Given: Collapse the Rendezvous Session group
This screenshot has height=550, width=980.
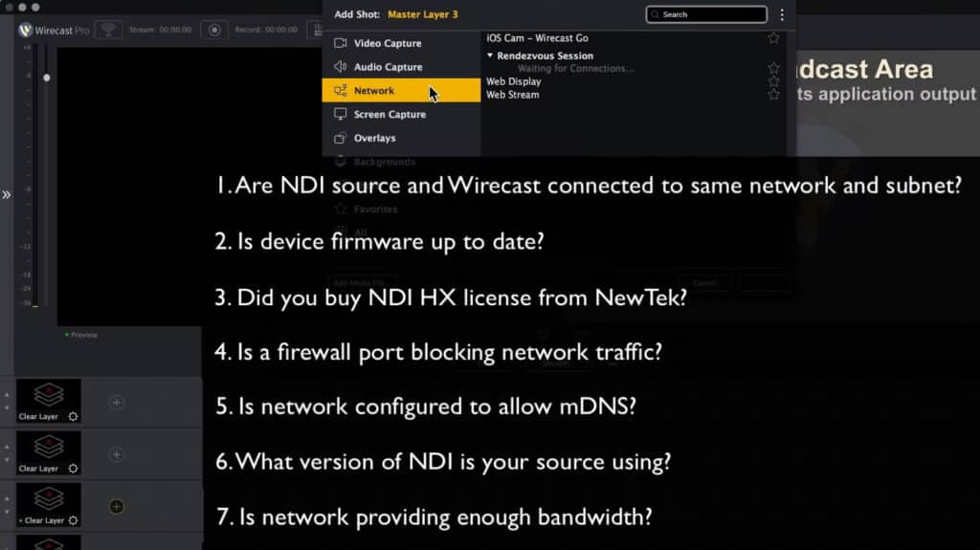Looking at the screenshot, I should (x=490, y=55).
